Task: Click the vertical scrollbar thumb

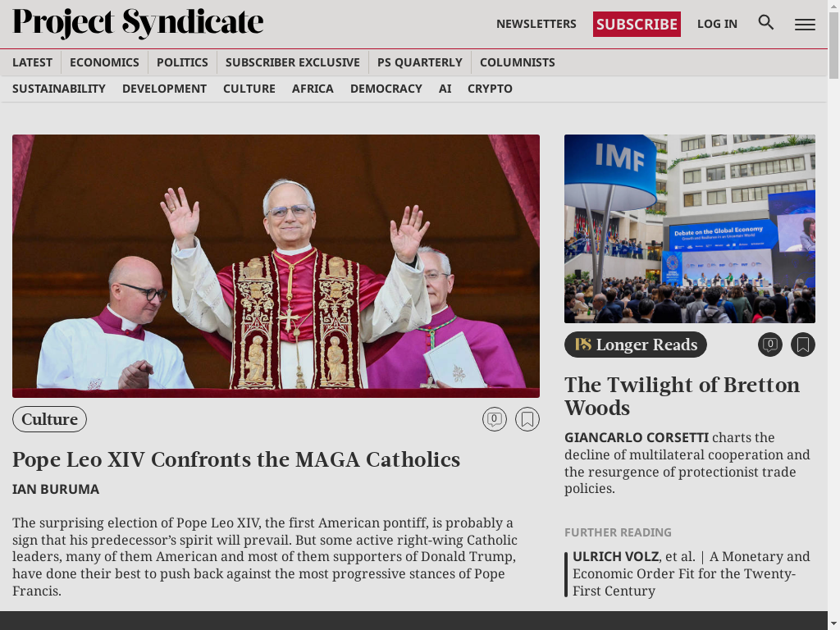Action: coord(833,45)
